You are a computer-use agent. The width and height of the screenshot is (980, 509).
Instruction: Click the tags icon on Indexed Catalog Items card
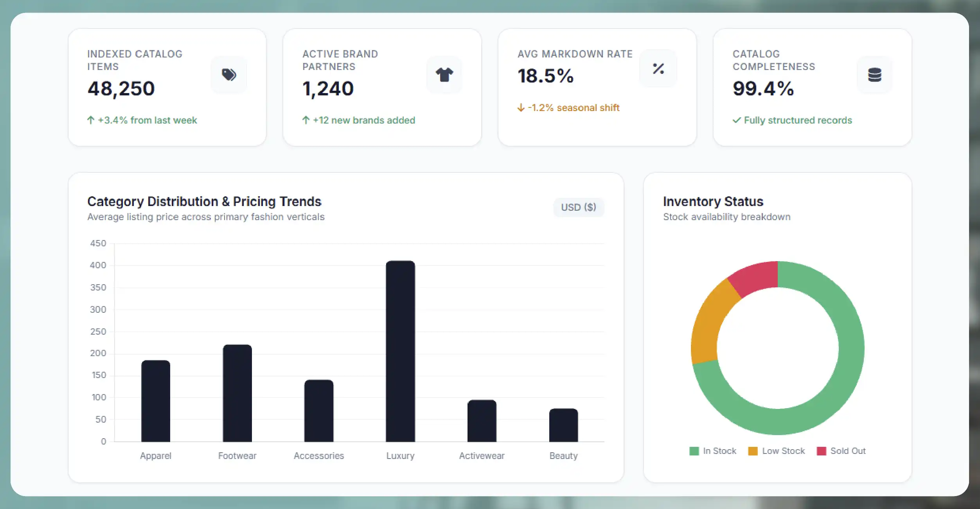point(229,74)
